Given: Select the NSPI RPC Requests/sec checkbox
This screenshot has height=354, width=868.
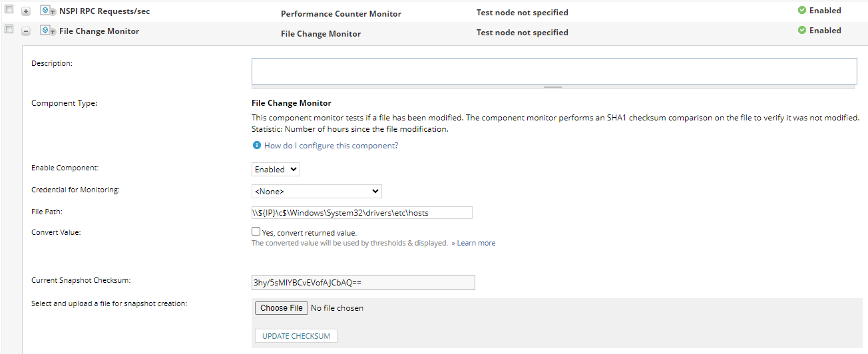Looking at the screenshot, I should tap(9, 10).
